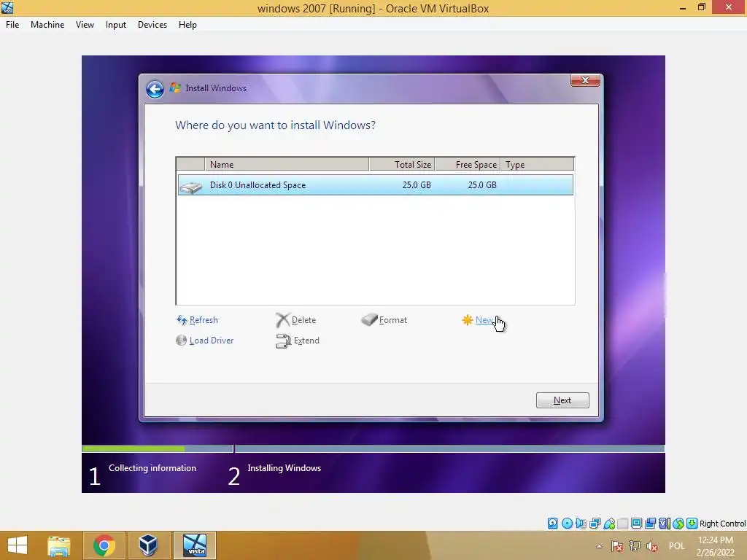The width and height of the screenshot is (747, 560).
Task: Click the display monitor status icon
Action: click(636, 524)
